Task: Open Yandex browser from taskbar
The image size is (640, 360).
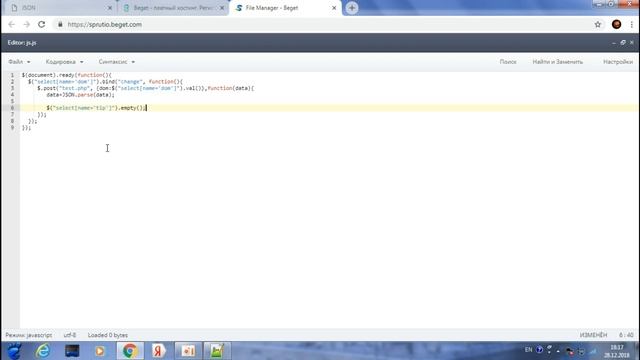Action: click(159, 351)
